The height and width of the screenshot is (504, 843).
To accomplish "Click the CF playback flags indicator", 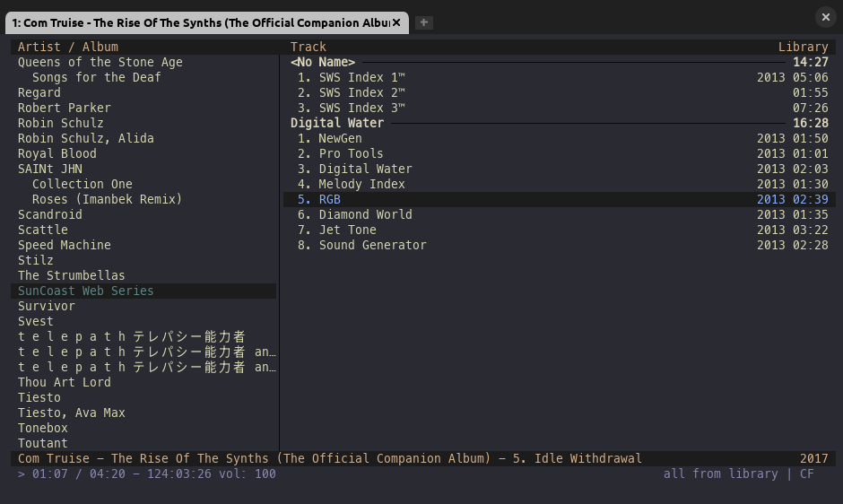I will pyautogui.click(x=806, y=474).
